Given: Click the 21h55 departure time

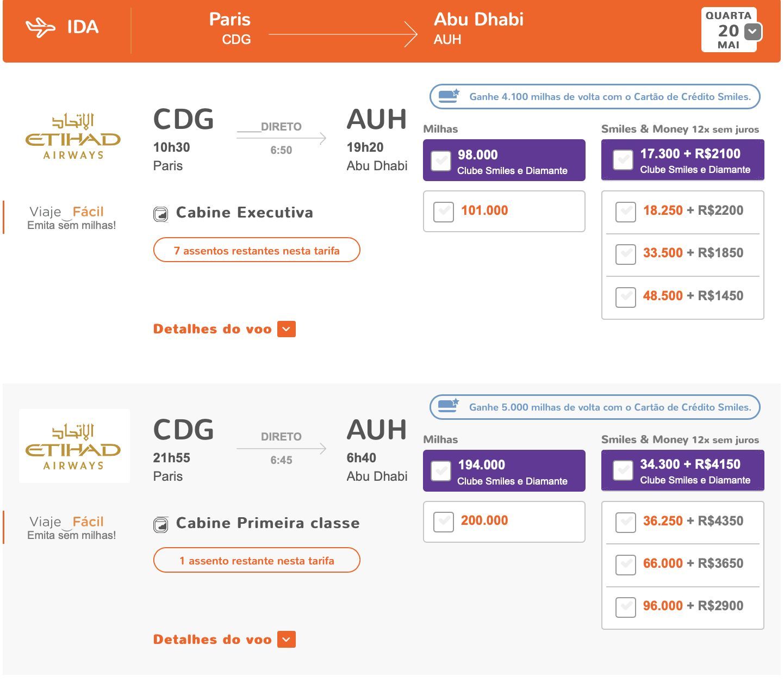Looking at the screenshot, I should [171, 458].
